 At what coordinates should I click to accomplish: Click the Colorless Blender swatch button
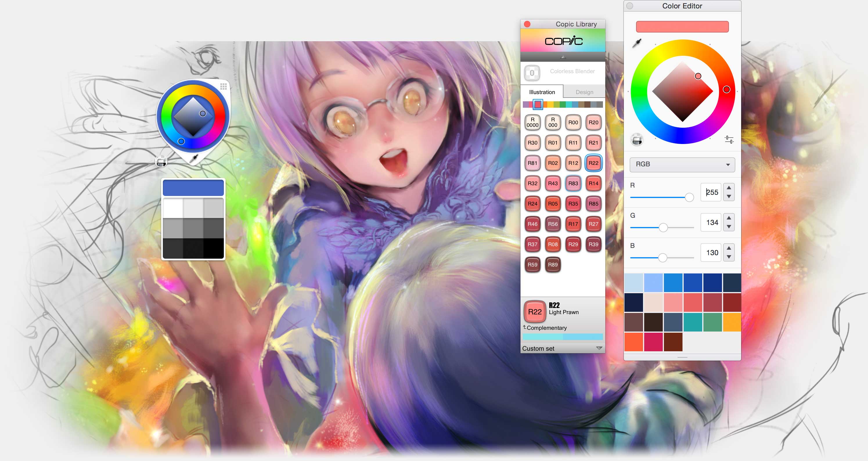(x=533, y=71)
